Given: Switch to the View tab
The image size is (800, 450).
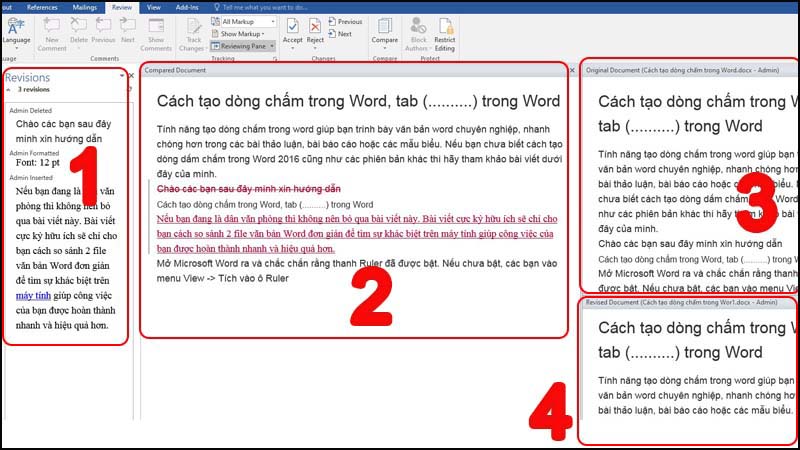Looking at the screenshot, I should (153, 6).
